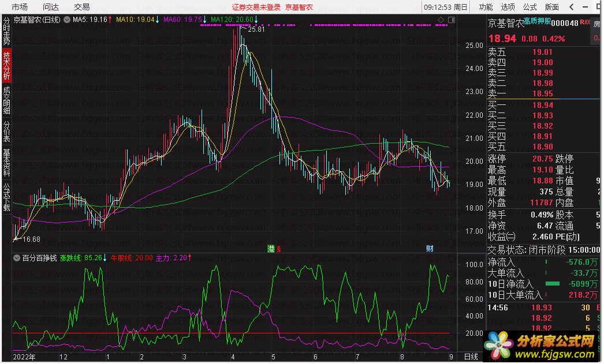Screen dimensions: 604x364
Task: Click the 买一 price 18.94
Action: point(542,105)
